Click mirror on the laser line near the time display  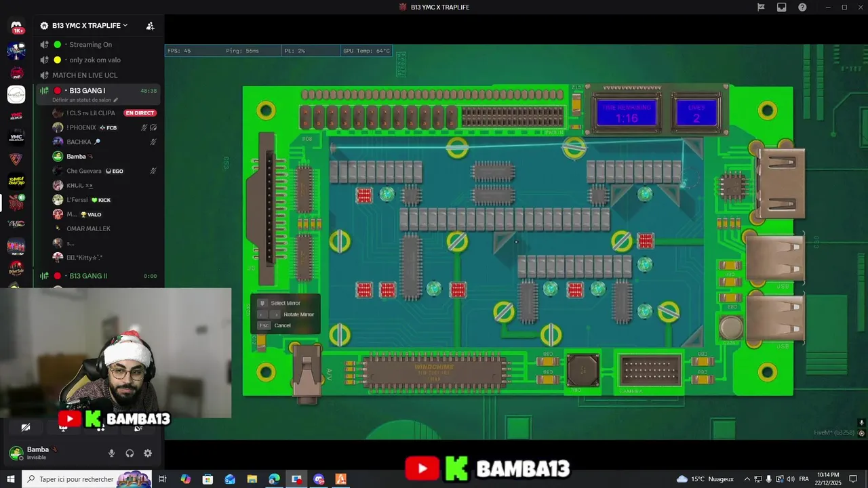574,148
